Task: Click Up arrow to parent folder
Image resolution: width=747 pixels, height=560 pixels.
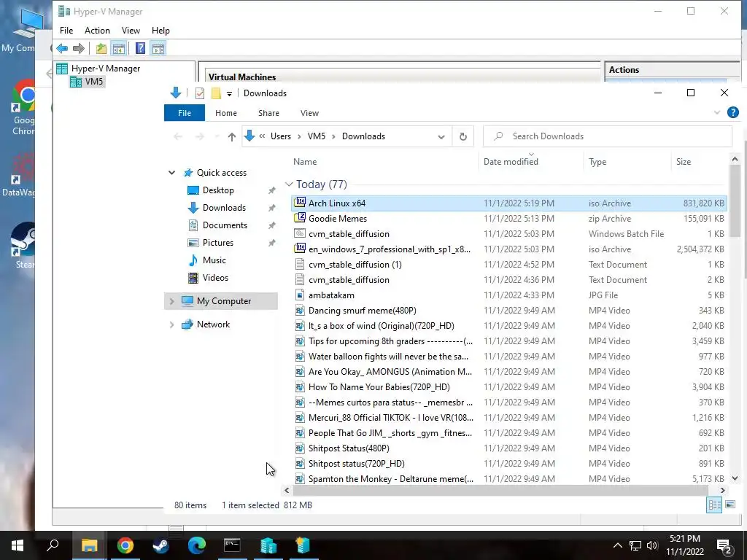Action: coord(231,136)
